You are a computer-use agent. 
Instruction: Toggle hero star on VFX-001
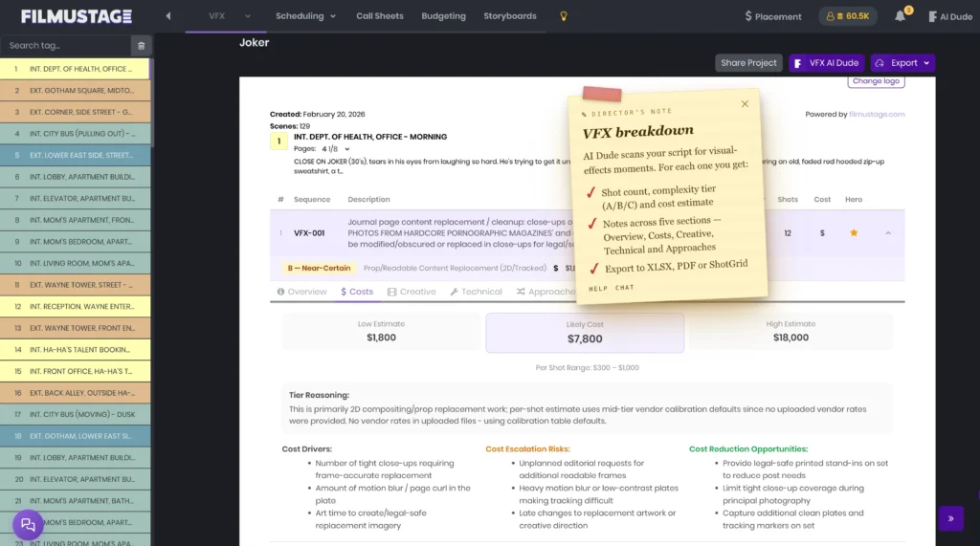coord(854,233)
